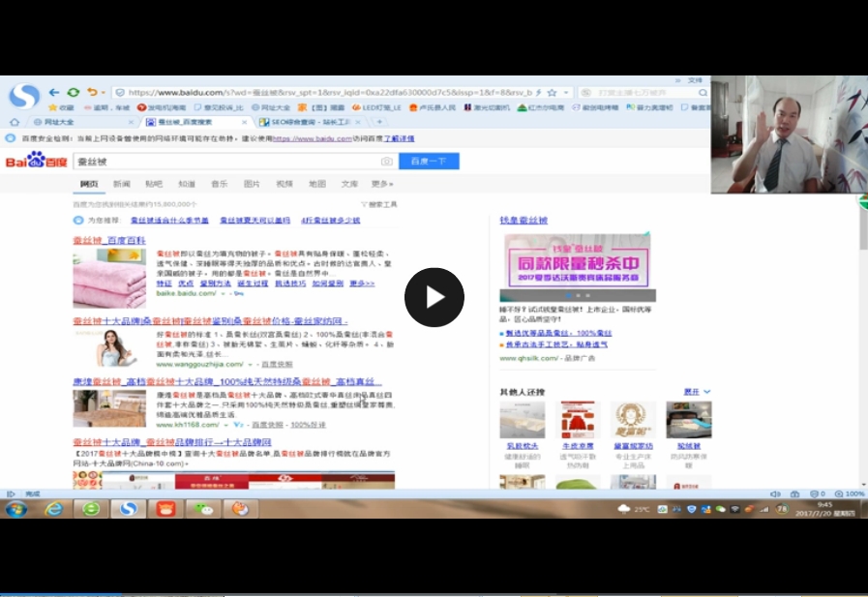Open Sogou browser from taskbar
Image resolution: width=868 pixels, height=597 pixels.
tap(128, 509)
